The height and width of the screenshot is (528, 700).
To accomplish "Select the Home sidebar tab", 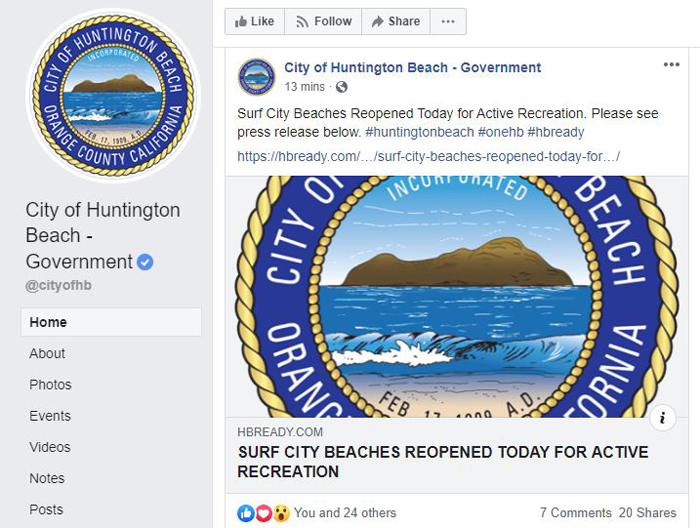I will point(111,322).
